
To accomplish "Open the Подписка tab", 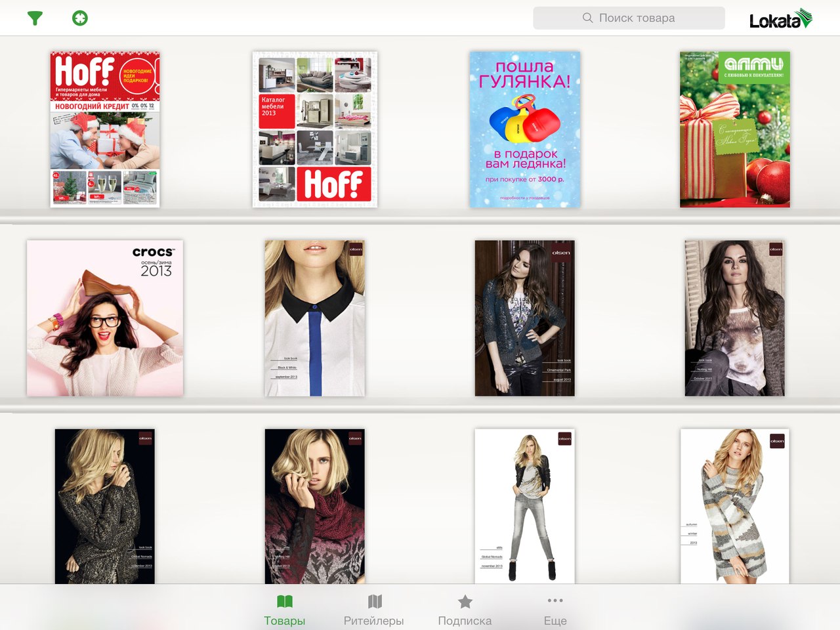I will tap(465, 610).
